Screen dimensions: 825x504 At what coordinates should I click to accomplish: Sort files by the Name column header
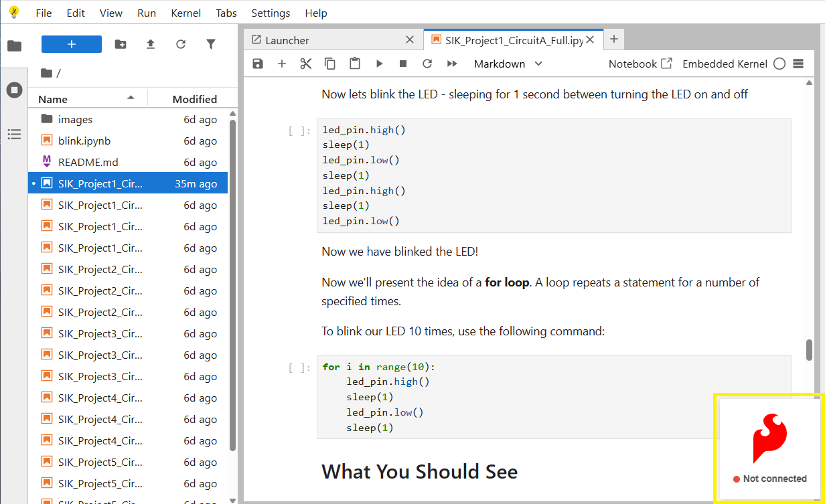click(53, 99)
